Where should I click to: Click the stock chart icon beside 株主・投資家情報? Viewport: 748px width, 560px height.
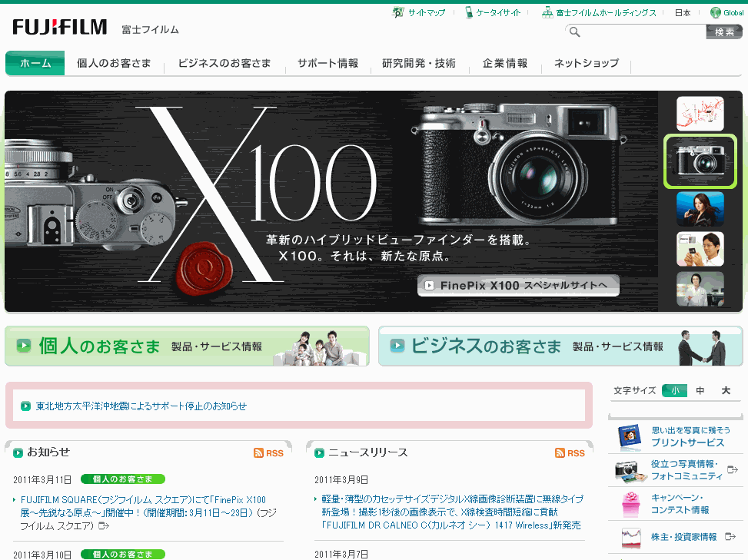tap(630, 538)
